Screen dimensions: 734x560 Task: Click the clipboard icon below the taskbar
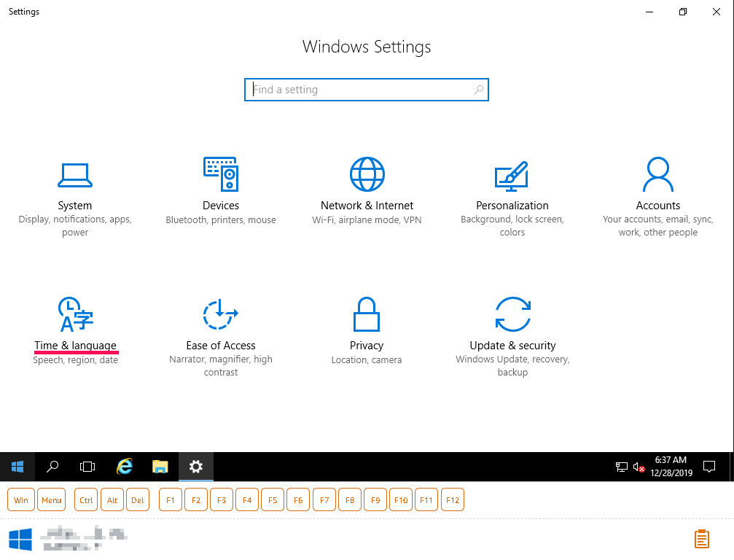click(702, 539)
